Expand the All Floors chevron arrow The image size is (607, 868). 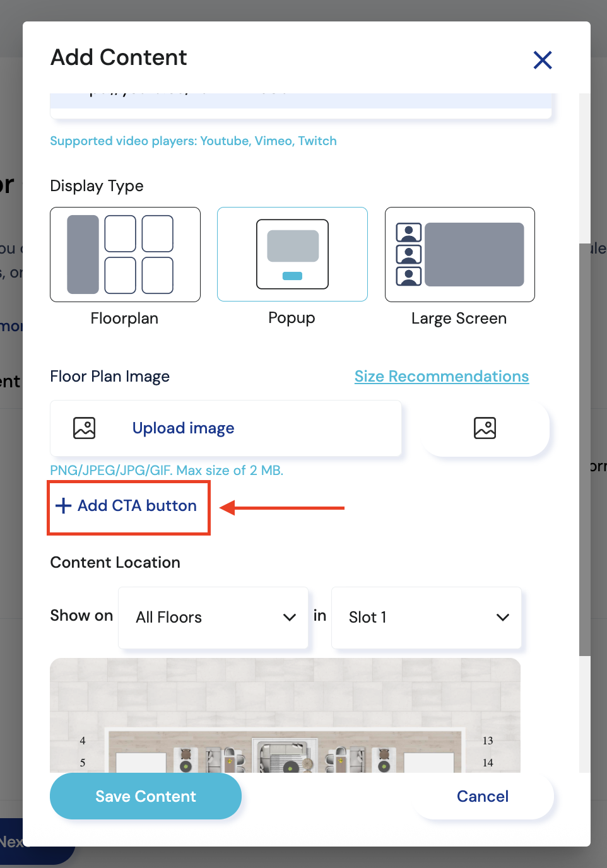coord(290,618)
